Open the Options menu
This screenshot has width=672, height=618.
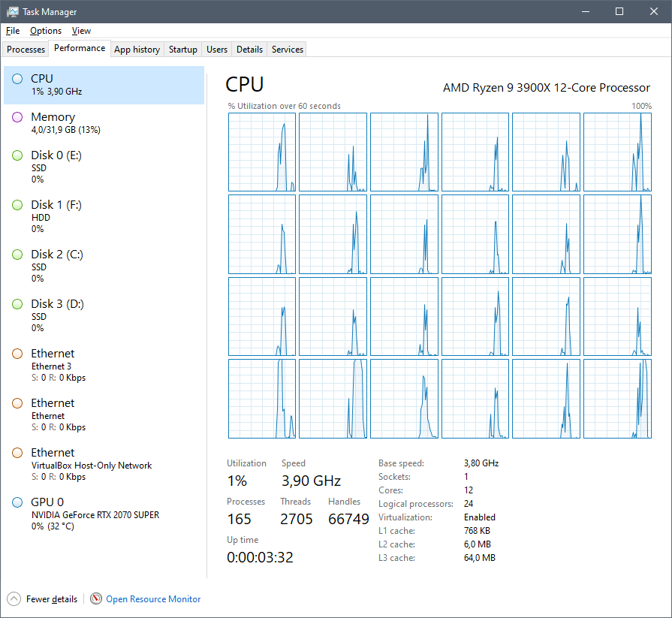46,31
